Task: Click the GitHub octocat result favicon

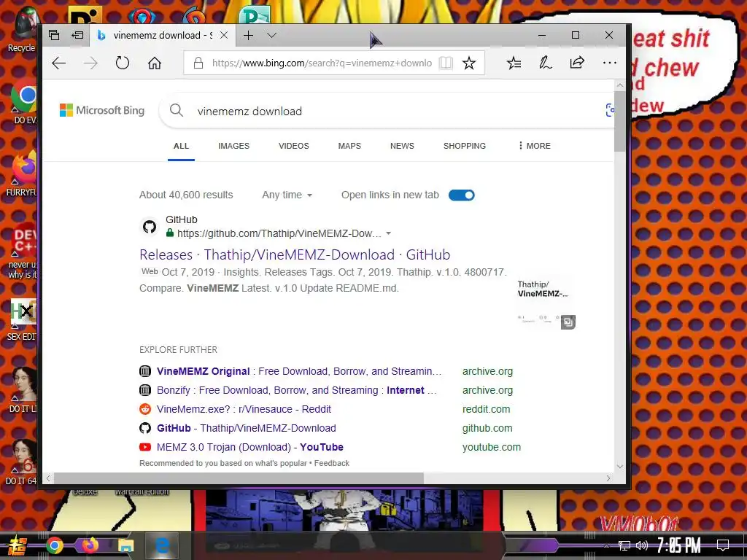Action: click(x=149, y=227)
